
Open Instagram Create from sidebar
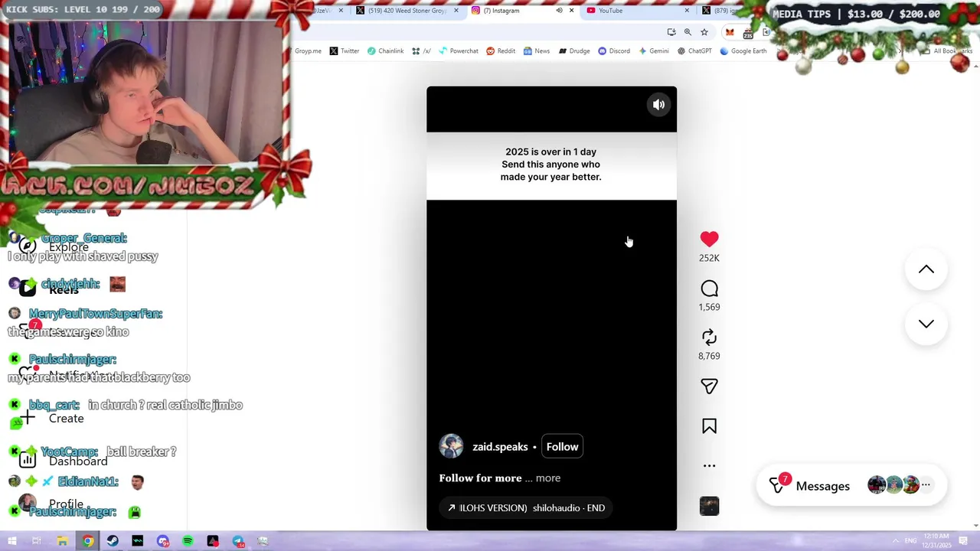coord(54,419)
